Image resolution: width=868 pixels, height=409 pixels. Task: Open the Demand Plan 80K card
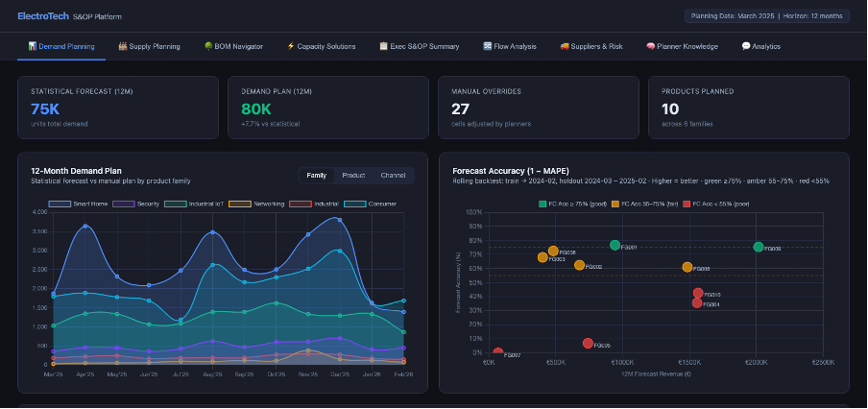click(x=328, y=108)
